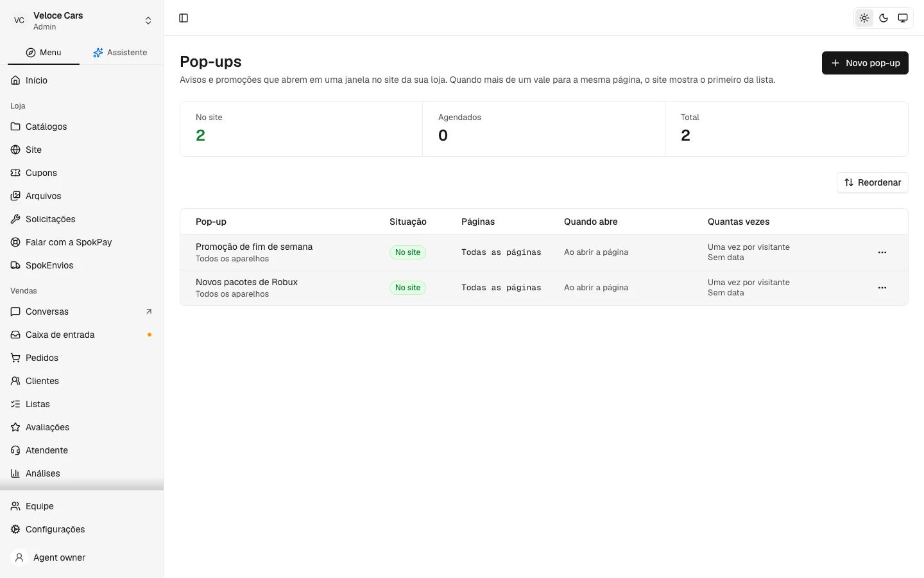Click the Clientes people icon
The width and height of the screenshot is (924, 578).
tap(15, 381)
